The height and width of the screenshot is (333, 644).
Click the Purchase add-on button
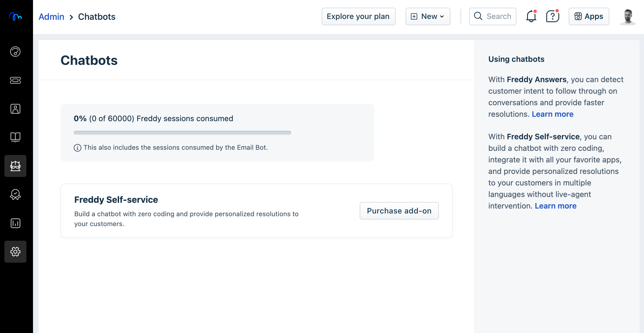click(x=399, y=211)
